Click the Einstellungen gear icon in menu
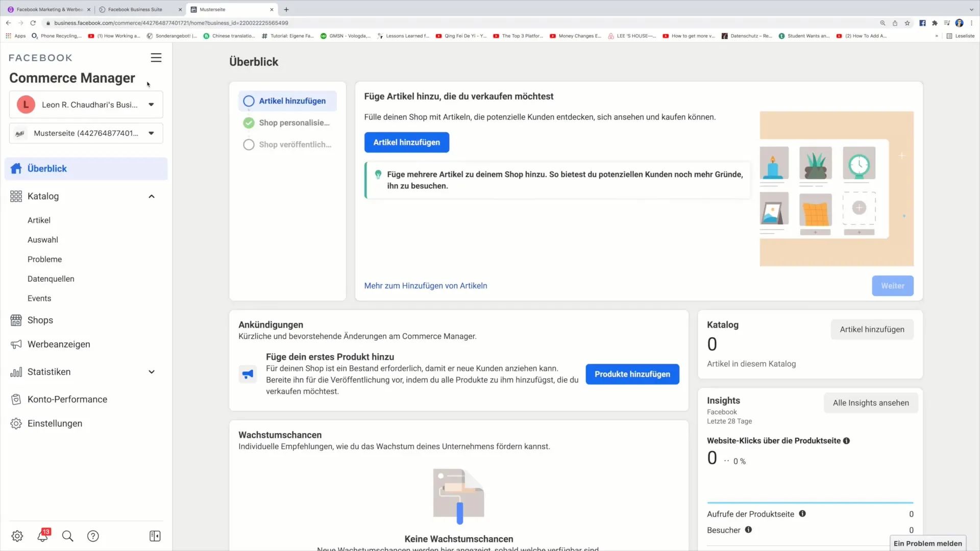 pos(16,423)
